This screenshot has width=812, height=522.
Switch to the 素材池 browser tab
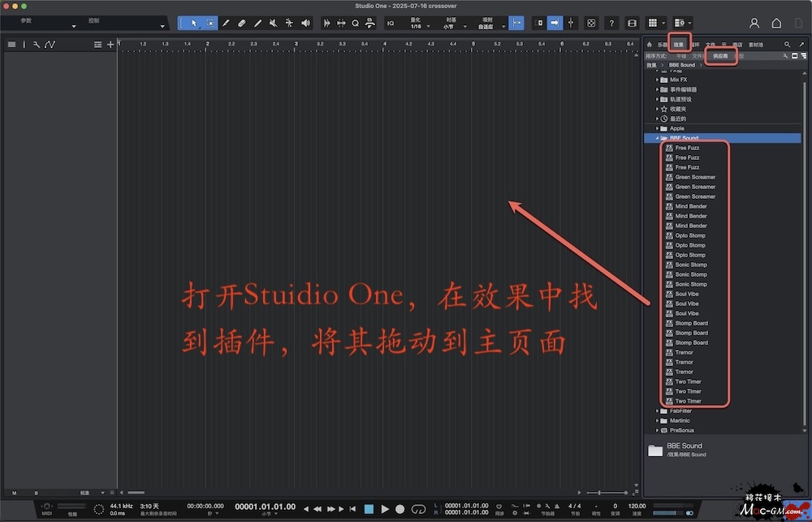[x=756, y=45]
